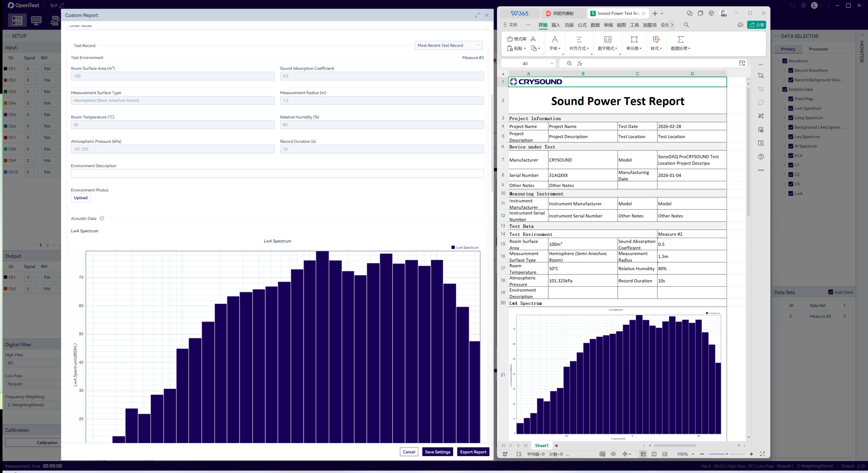868x473 pixels.
Task: Uncheck the Point Map checkbox
Action: click(791, 99)
